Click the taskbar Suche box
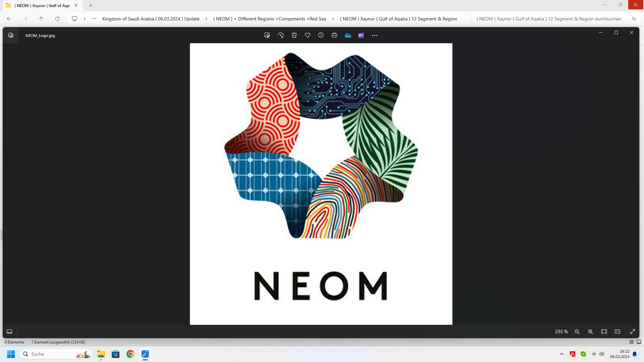 click(56, 354)
